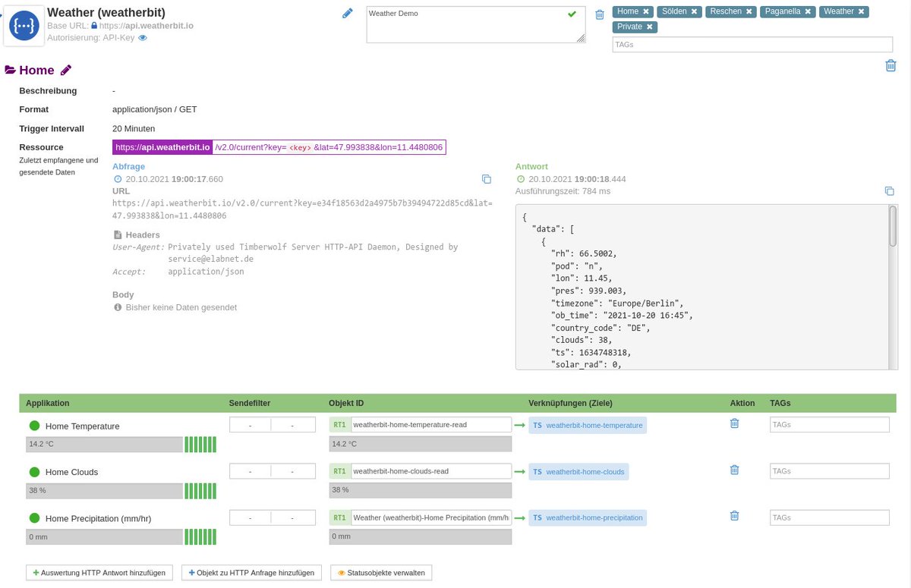Click inside the JSON response box
This screenshot has height=588, width=911.
pos(702,287)
